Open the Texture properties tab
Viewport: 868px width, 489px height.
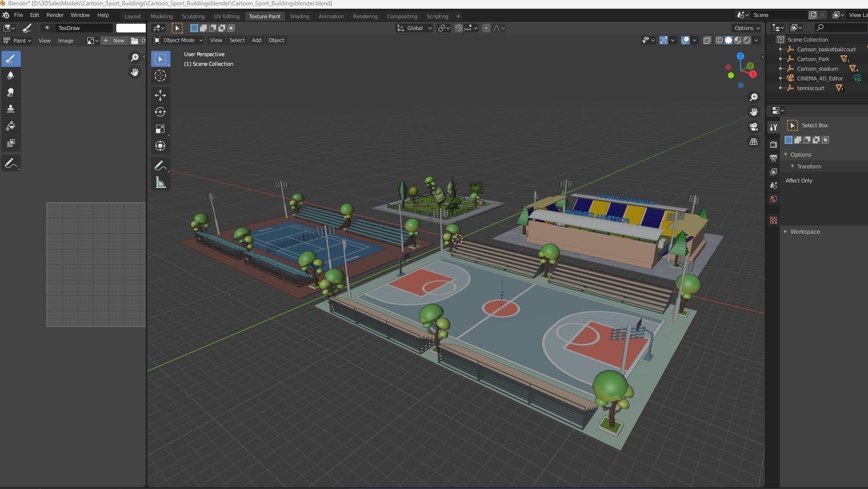click(x=774, y=220)
